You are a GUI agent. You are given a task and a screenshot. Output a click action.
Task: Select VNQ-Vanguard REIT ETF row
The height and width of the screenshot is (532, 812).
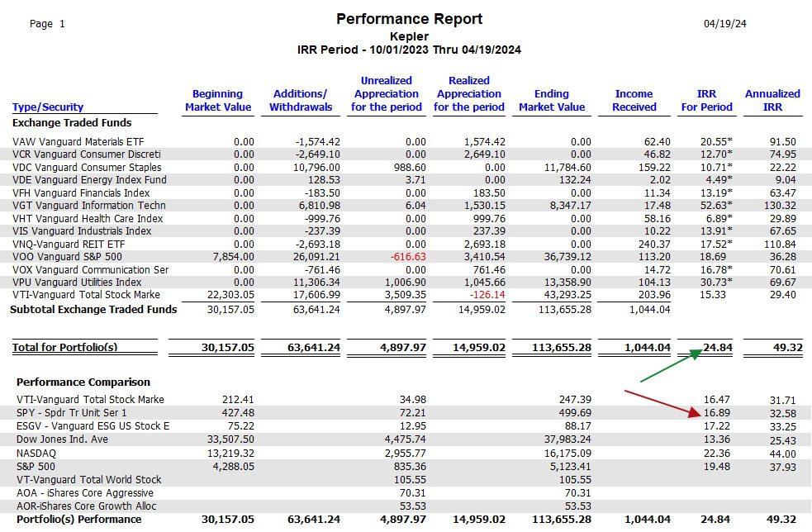(406, 244)
